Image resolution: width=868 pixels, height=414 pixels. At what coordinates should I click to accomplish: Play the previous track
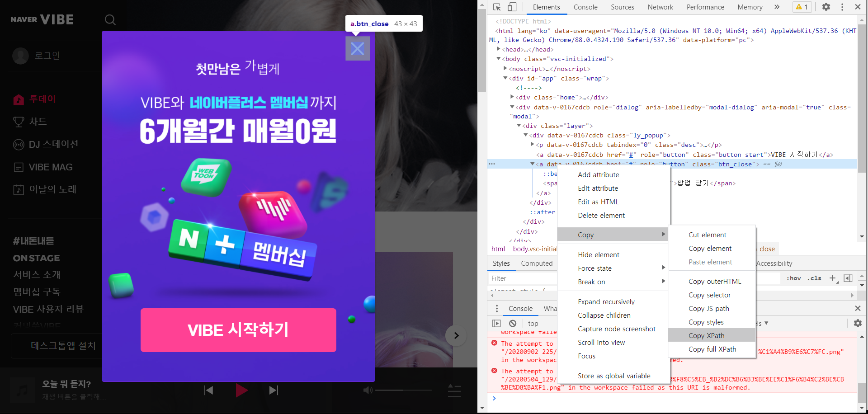pos(208,390)
